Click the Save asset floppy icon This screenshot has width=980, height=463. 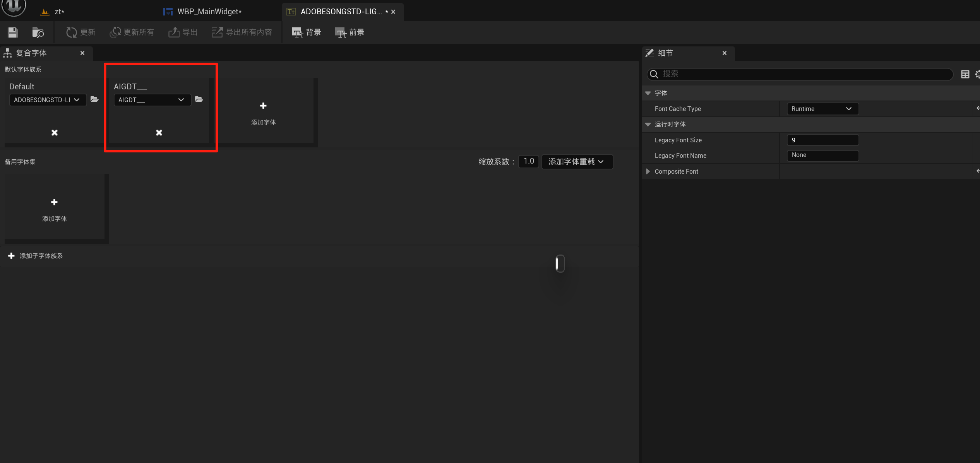[x=13, y=32]
